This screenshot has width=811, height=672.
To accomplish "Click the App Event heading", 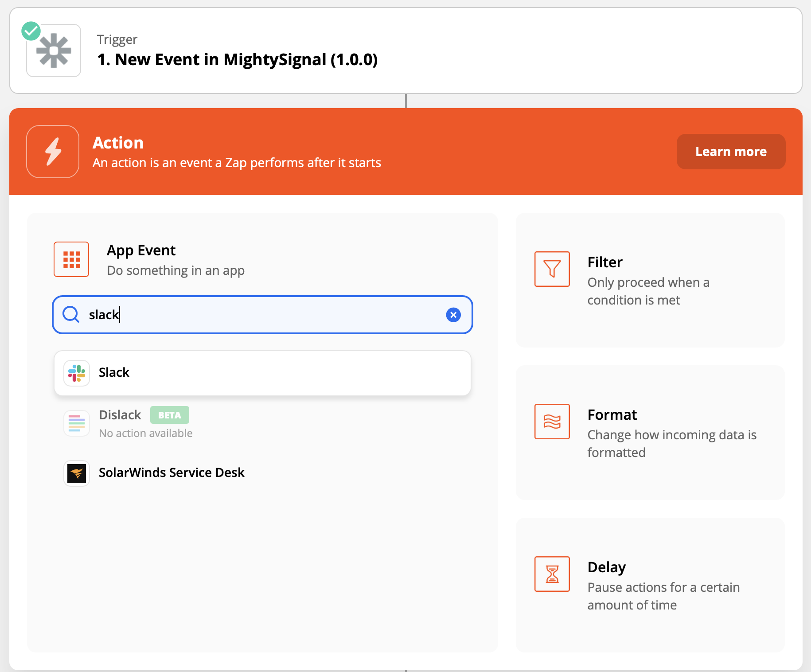I will click(141, 250).
